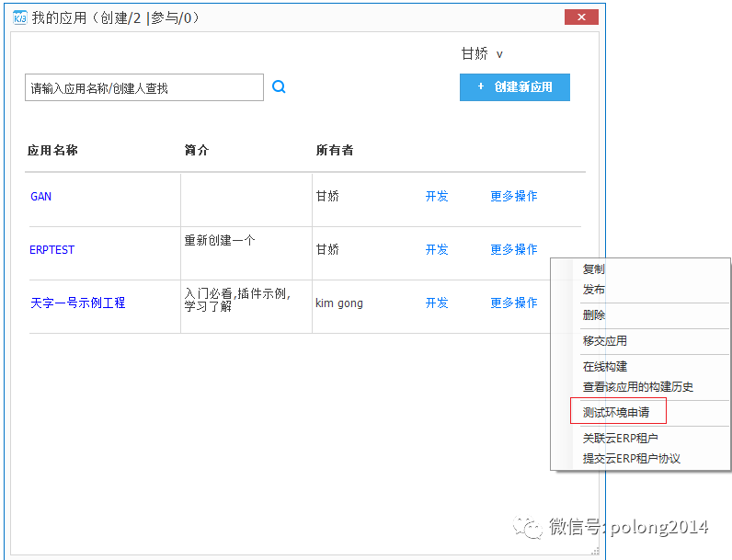Viewport: 732px width, 560px height.
Task: Focus the application name search field
Action: coord(143,88)
